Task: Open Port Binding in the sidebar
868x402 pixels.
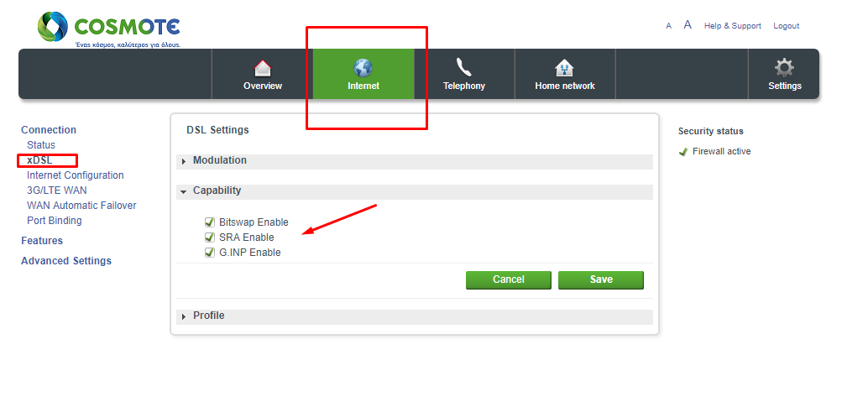Action: click(x=55, y=221)
